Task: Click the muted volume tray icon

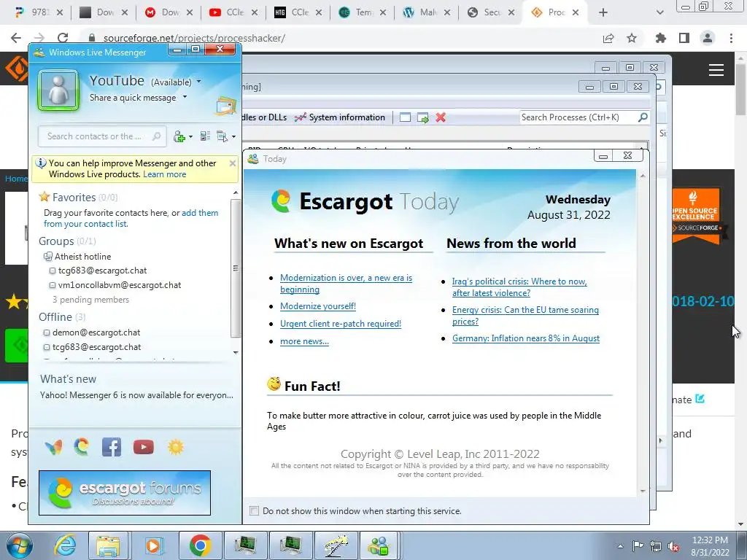Action: 673,547
